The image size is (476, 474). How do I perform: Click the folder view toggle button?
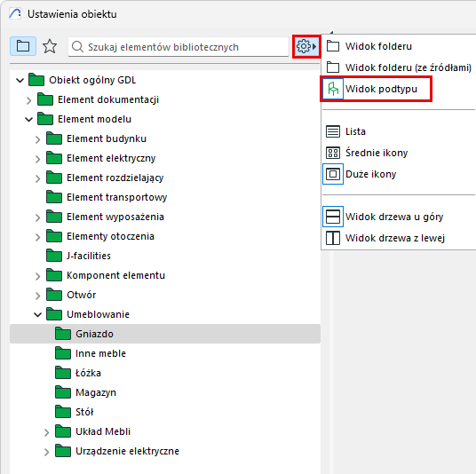pyautogui.click(x=23, y=46)
